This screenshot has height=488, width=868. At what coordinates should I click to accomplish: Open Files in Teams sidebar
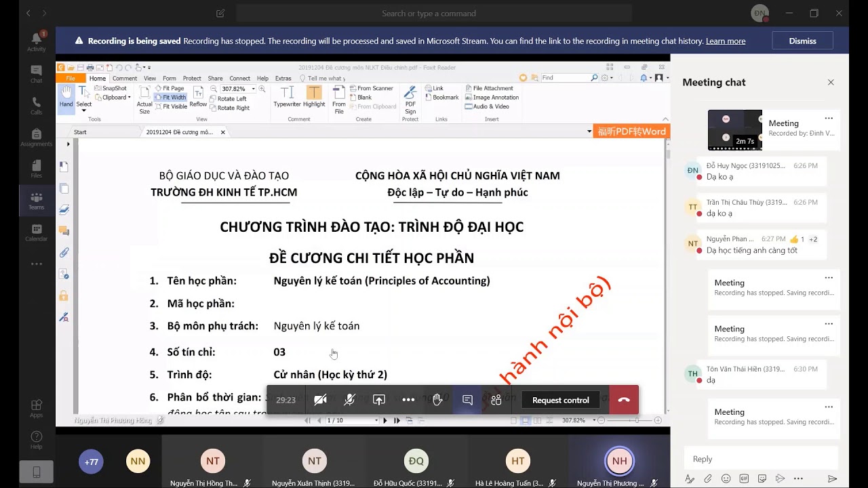(37, 169)
